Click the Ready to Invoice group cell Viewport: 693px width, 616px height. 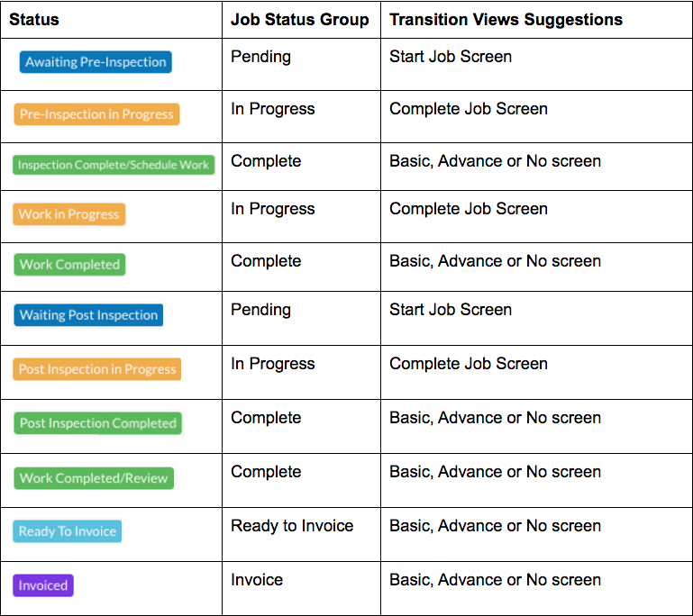click(292, 525)
